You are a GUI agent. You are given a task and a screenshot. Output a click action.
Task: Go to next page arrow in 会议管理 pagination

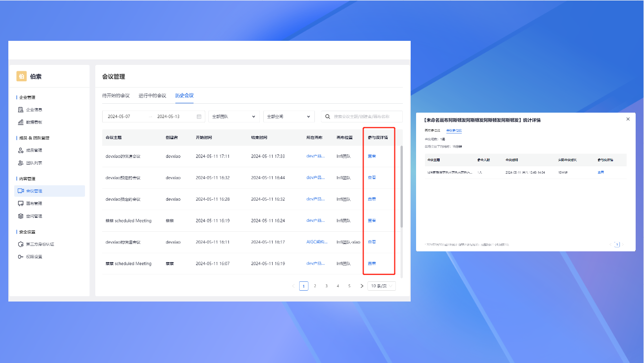coord(362,286)
